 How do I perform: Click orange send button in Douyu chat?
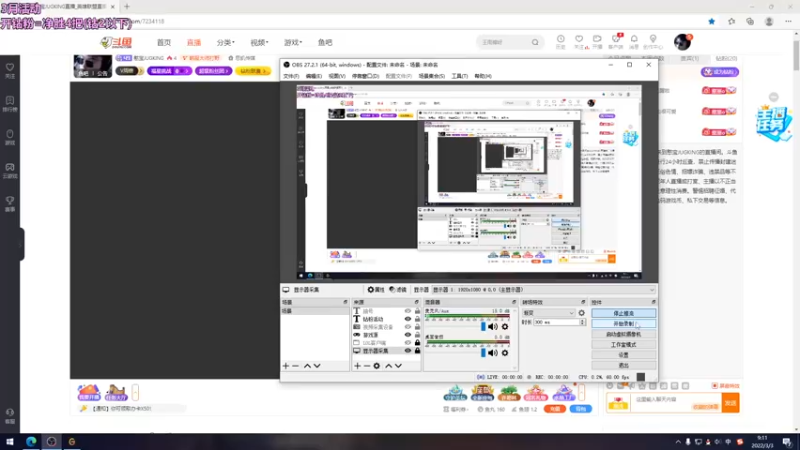tap(731, 403)
